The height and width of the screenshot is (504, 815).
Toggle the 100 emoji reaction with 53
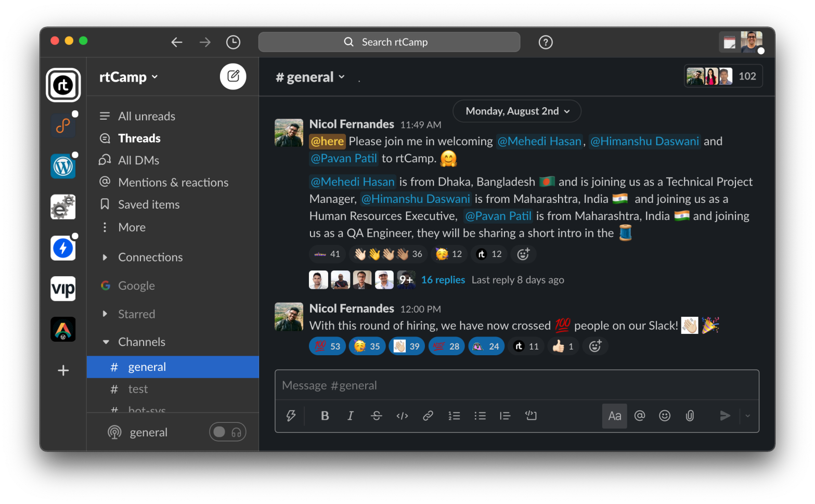pos(327,346)
